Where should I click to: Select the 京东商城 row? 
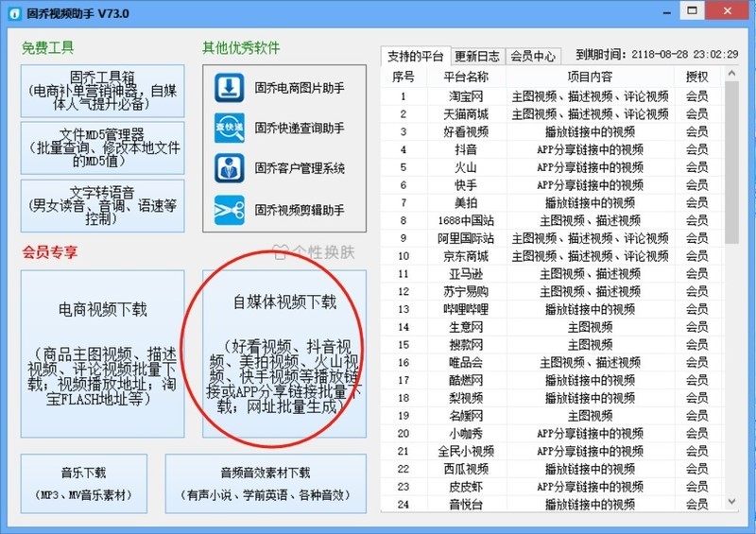point(553,256)
